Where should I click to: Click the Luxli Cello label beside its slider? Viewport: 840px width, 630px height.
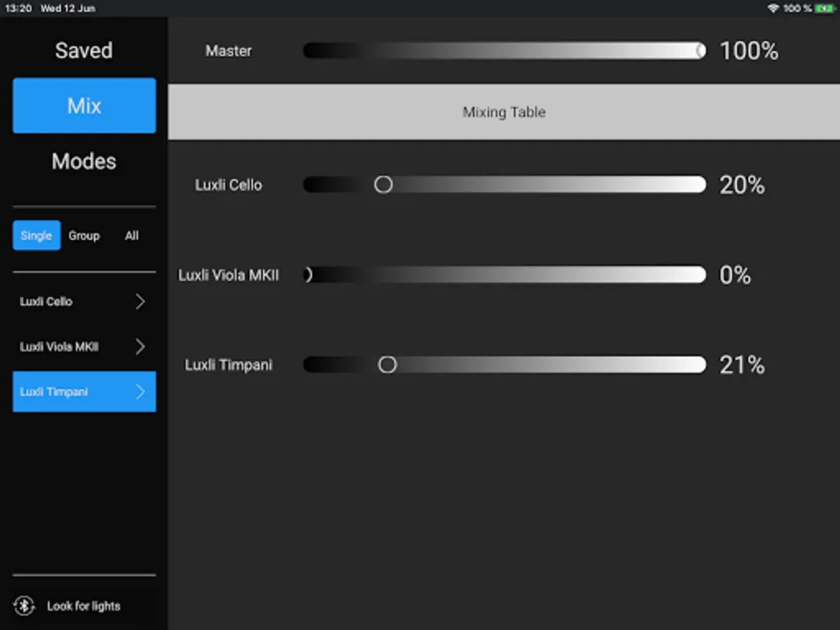[228, 185]
